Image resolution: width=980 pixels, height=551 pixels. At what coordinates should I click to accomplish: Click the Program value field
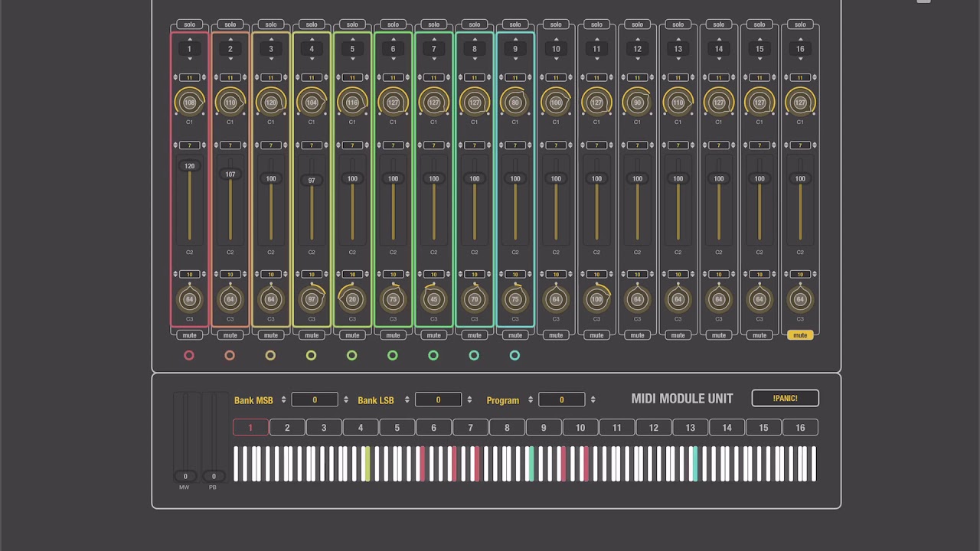coord(562,399)
